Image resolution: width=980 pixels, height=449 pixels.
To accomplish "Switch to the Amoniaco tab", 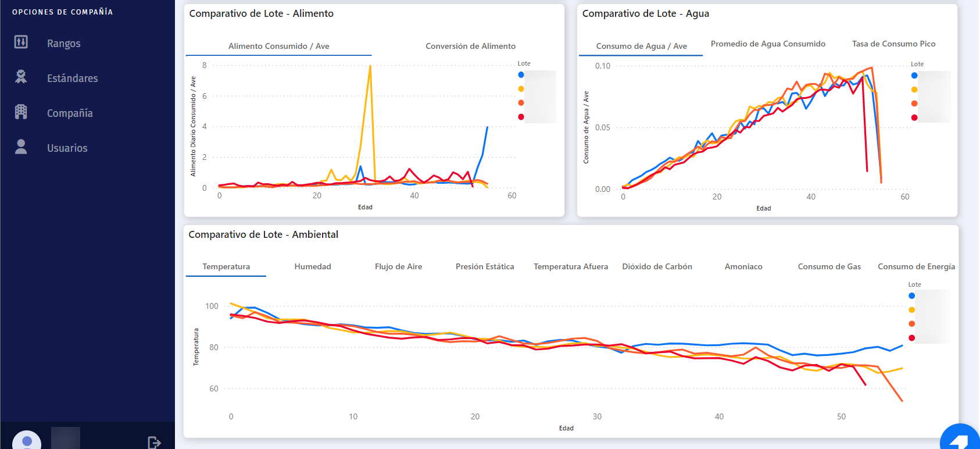I will (743, 266).
